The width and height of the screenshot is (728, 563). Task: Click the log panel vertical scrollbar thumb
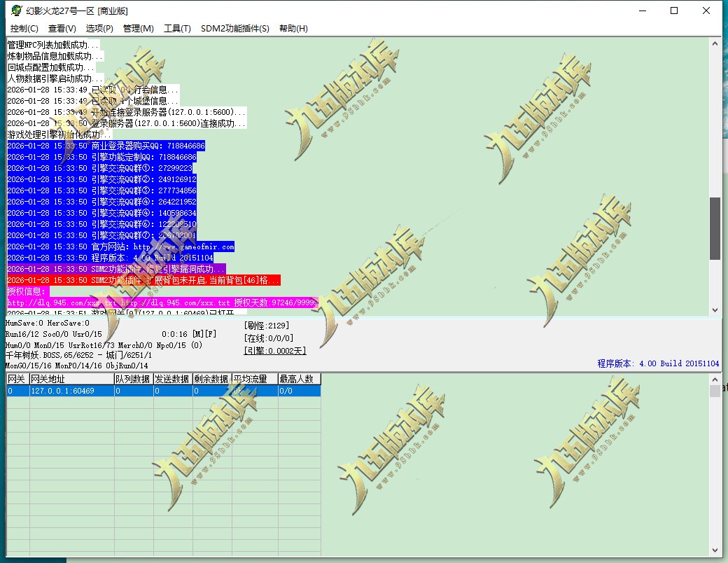(x=715, y=228)
